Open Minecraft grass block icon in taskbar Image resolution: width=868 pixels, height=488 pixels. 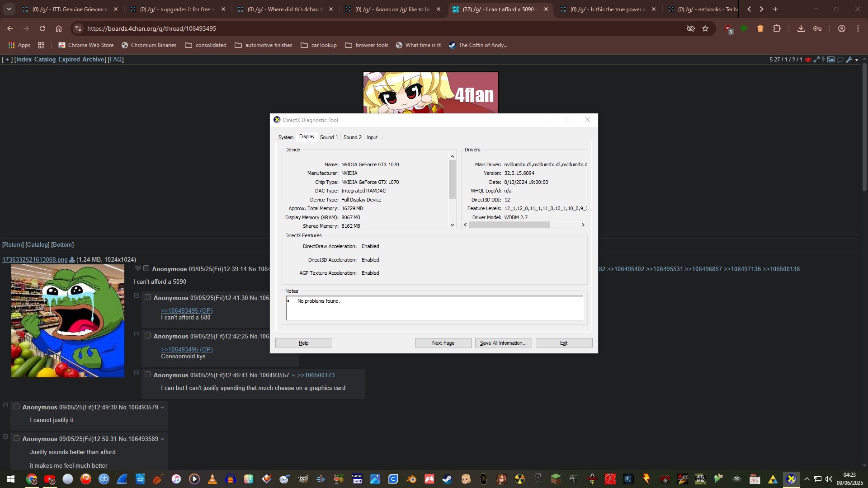[556, 479]
